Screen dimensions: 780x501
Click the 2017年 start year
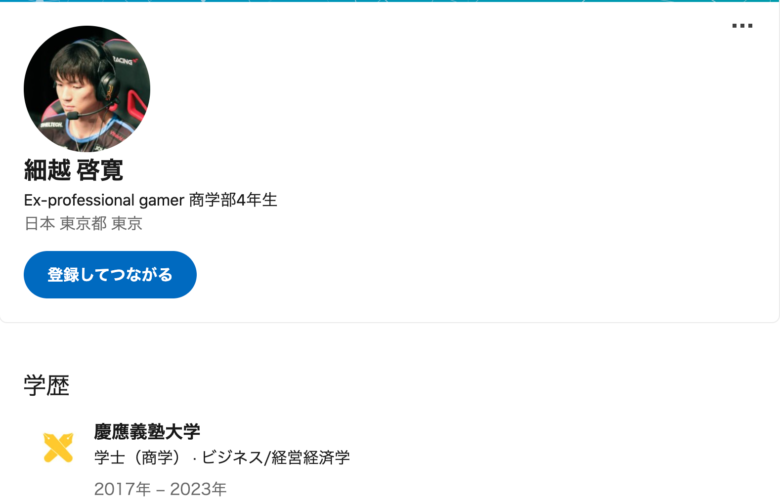122,489
